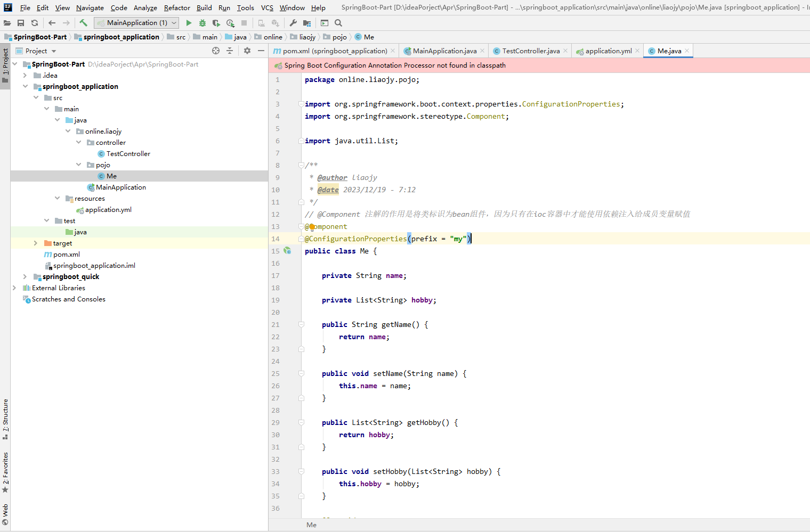Click gutter bean icon on line 15
Viewport: 810px width, 532px height.
[x=288, y=251]
